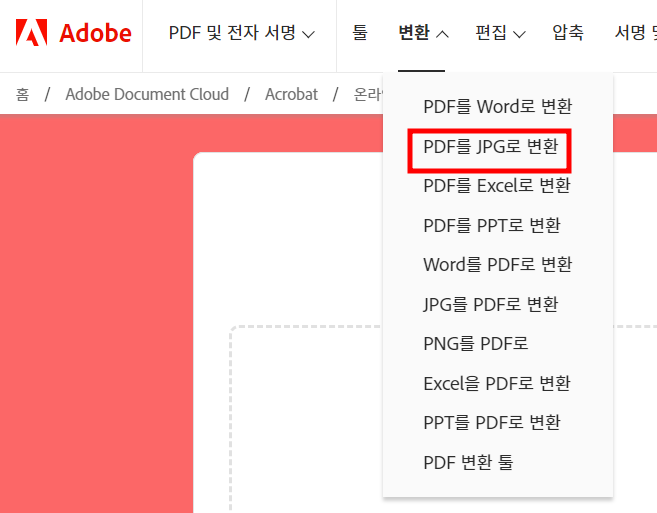
Task: Open Adobe Document Cloud breadcrumb
Action: point(147,94)
